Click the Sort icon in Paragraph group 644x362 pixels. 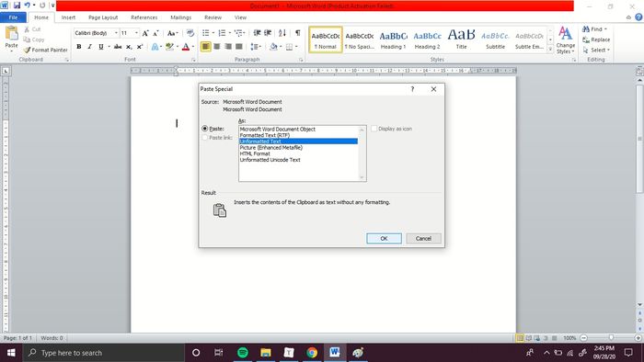click(282, 33)
